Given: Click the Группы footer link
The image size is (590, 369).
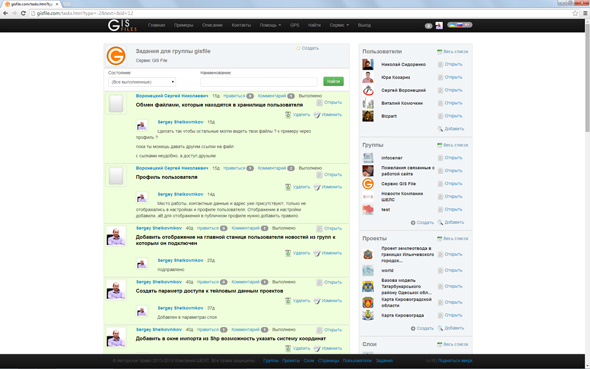Looking at the screenshot, I should 271,361.
